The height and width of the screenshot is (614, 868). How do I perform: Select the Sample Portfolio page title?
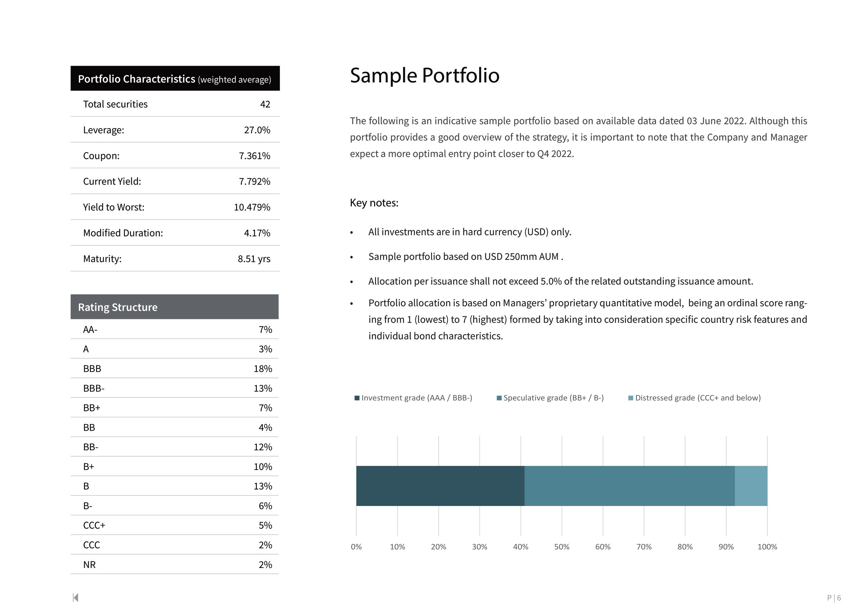tap(425, 75)
